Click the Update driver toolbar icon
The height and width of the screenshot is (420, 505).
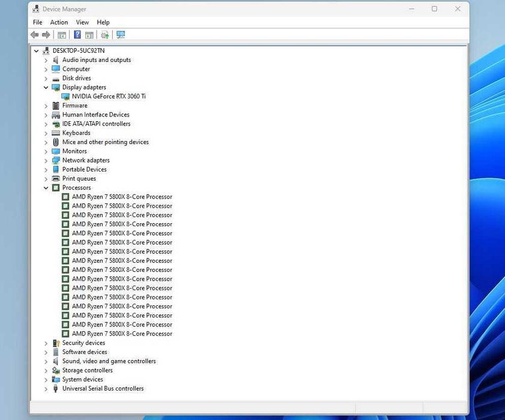(104, 35)
